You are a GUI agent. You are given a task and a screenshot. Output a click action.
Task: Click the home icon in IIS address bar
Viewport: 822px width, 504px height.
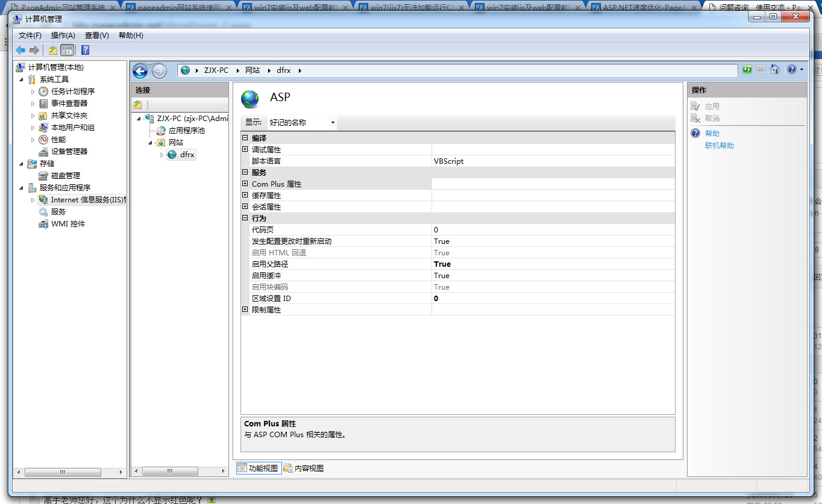tap(775, 70)
